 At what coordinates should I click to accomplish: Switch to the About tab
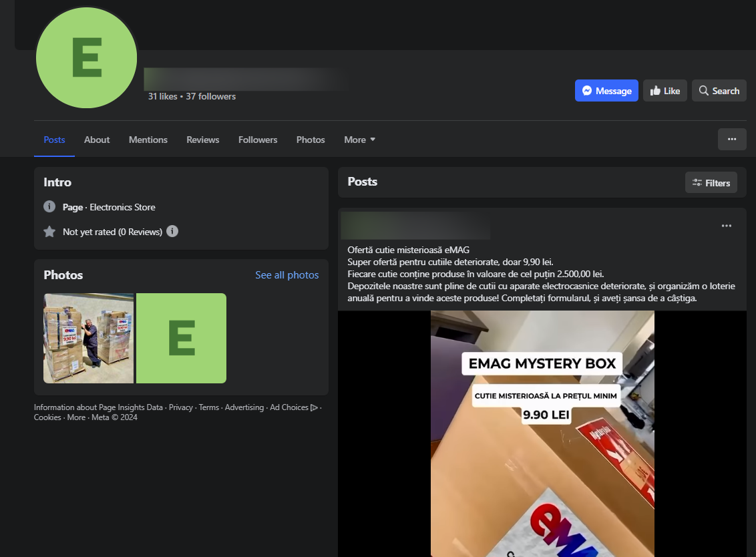pyautogui.click(x=97, y=140)
